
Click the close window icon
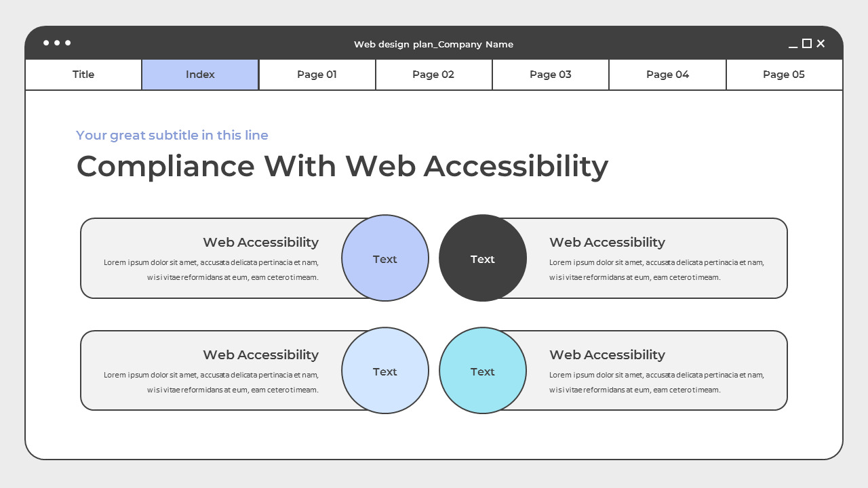[x=821, y=43]
